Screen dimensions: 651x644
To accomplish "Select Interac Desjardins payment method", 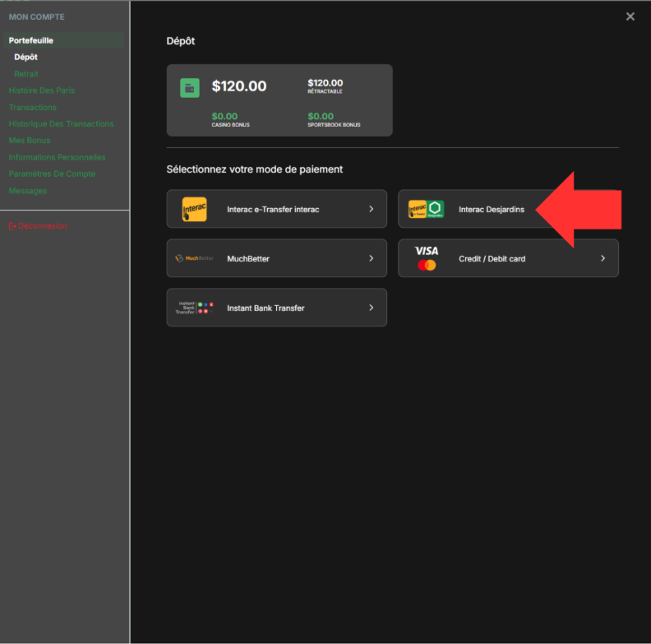I will (x=491, y=210).
